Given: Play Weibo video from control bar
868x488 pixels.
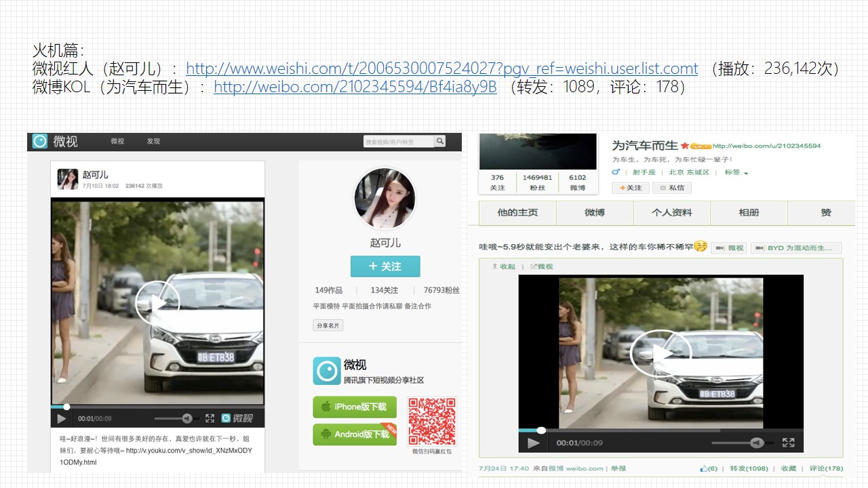Looking at the screenshot, I should coord(534,443).
